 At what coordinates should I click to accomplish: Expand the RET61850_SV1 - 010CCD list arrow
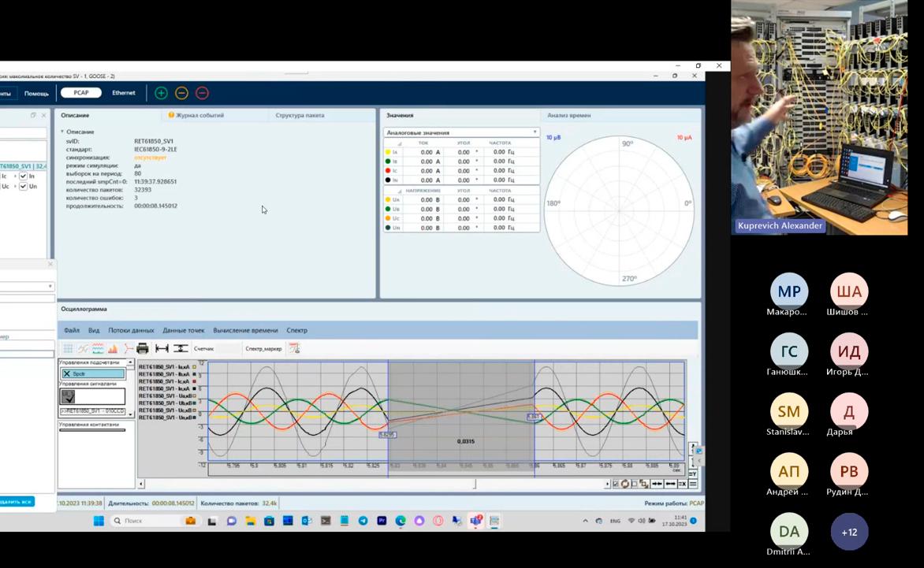click(129, 414)
